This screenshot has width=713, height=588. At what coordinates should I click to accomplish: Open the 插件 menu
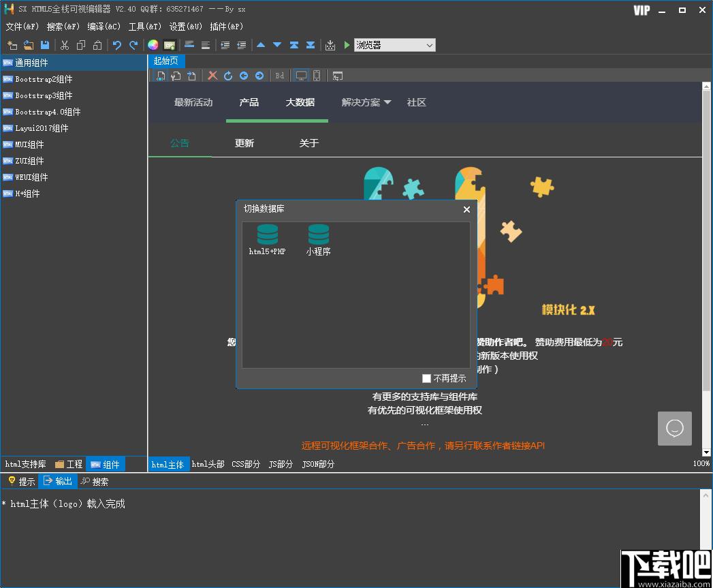pos(227,27)
